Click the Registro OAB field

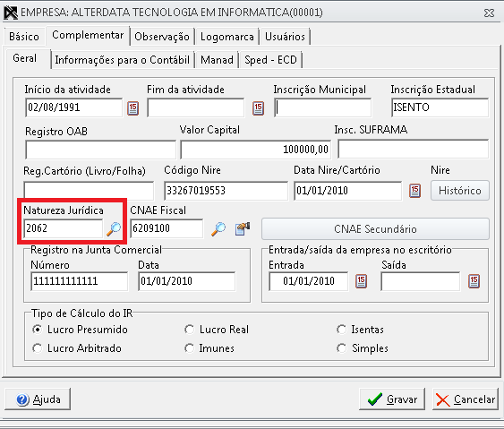[100, 150]
